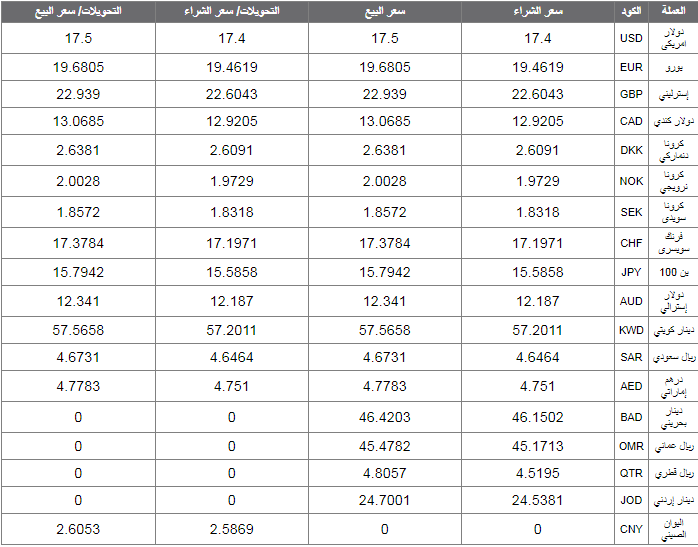The height and width of the screenshot is (547, 698).
Task: Select the JOD code cell
Action: pos(631,500)
